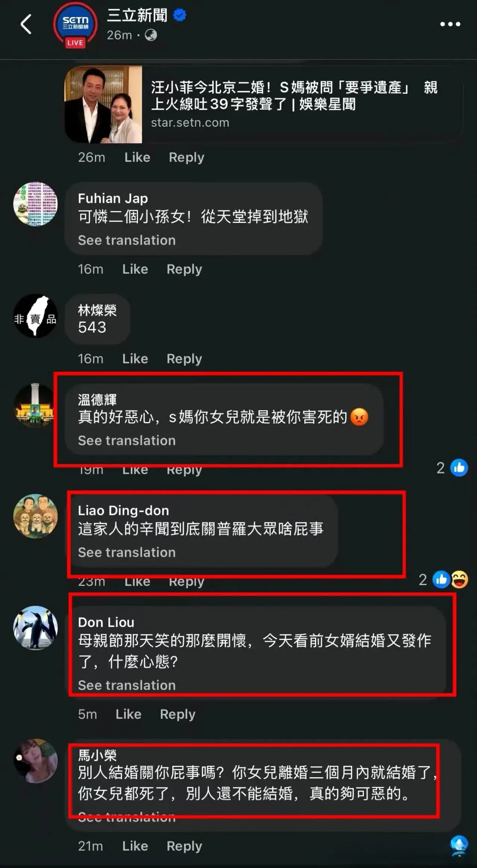
Task: Tap the back arrow icon
Action: [x=26, y=24]
